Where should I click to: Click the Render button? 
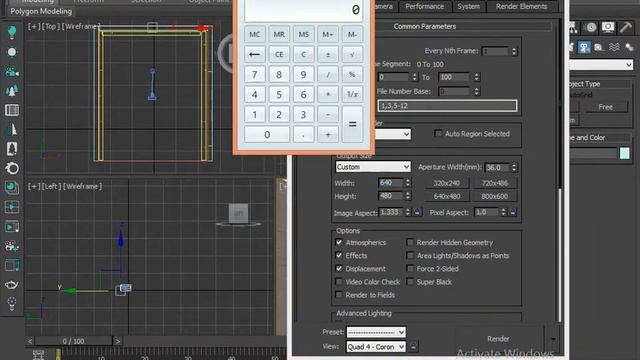[498, 339]
